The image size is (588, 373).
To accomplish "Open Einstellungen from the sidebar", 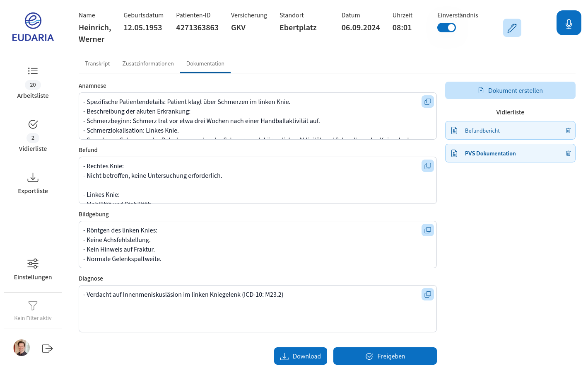I will [33, 269].
